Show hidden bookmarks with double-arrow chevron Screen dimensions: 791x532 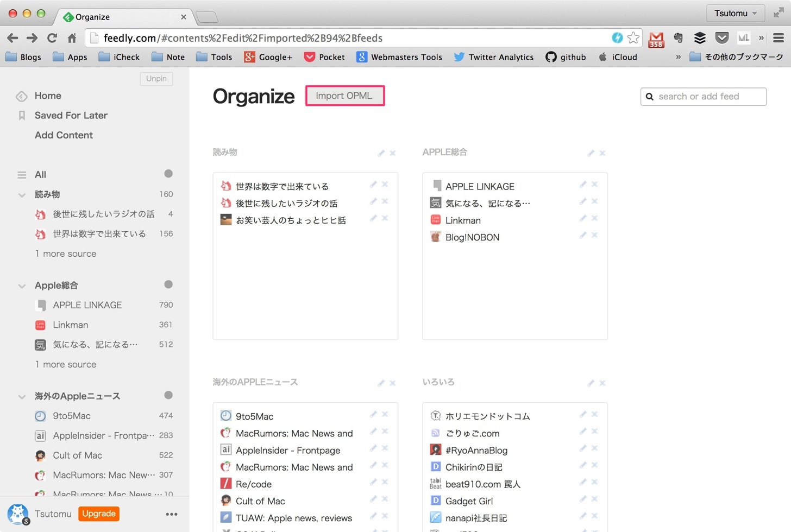(x=678, y=57)
